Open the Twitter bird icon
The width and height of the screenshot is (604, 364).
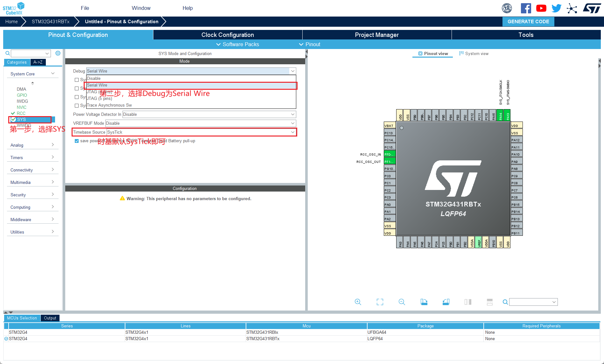tap(556, 8)
